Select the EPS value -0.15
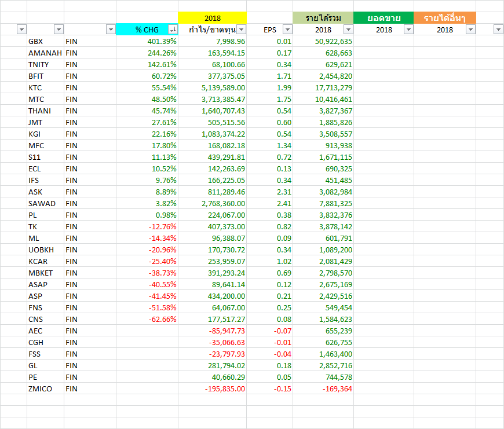 pos(270,389)
